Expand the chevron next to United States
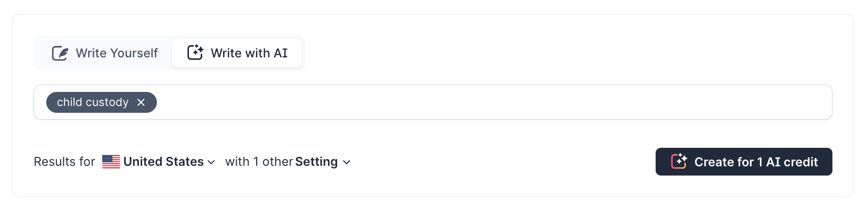 211,162
